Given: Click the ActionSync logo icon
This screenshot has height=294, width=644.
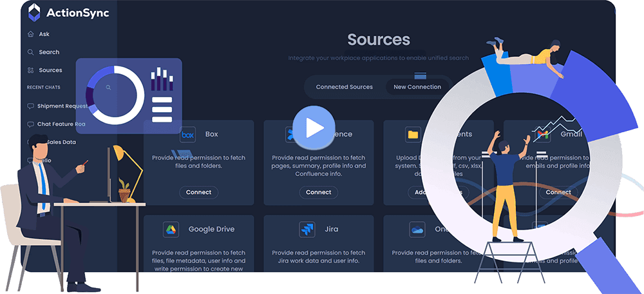Looking at the screenshot, I should click(x=34, y=13).
